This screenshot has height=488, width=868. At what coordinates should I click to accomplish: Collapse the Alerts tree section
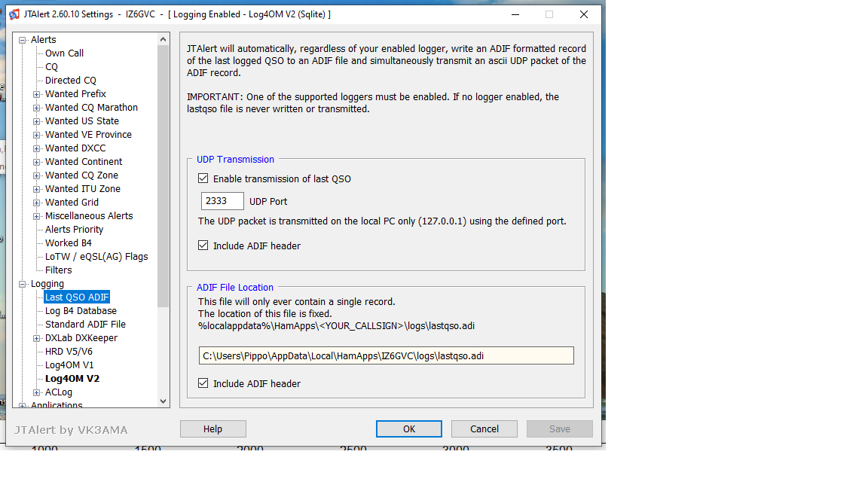coord(22,40)
